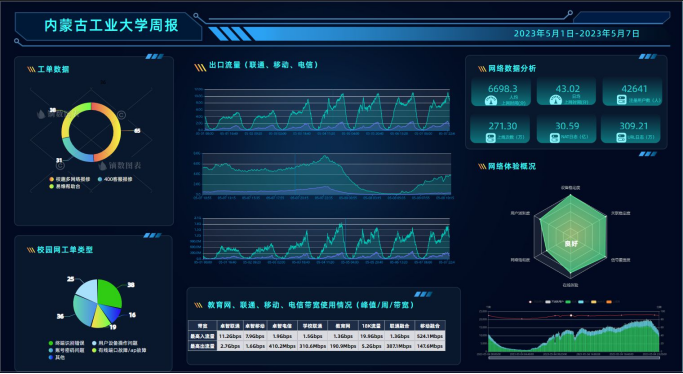Click the stripe icon beside 工单数据 title
This screenshot has height=374, width=683.
pos(31,69)
